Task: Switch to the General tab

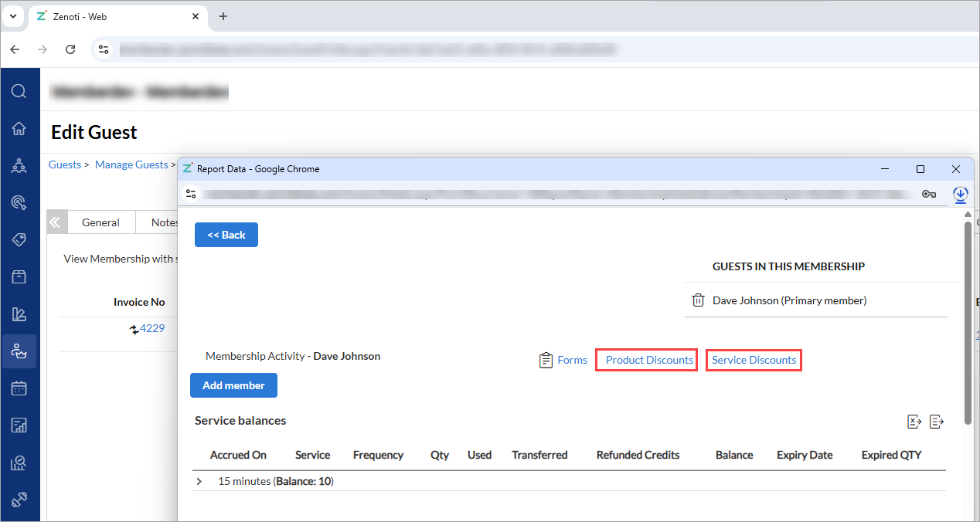Action: 100,222
